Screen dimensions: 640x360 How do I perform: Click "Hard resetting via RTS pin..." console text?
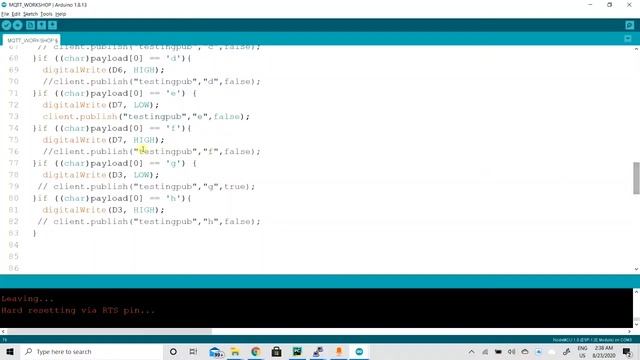[x=78, y=310]
